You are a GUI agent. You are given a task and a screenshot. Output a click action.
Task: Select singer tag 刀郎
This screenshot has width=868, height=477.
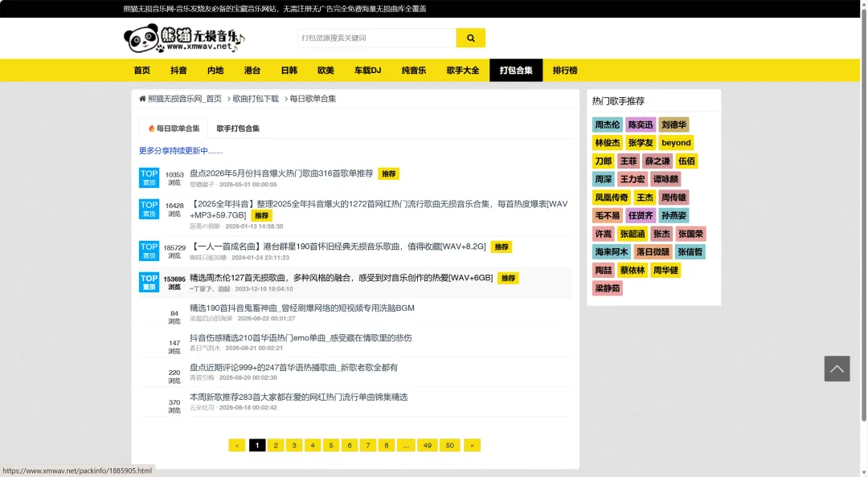click(x=604, y=161)
